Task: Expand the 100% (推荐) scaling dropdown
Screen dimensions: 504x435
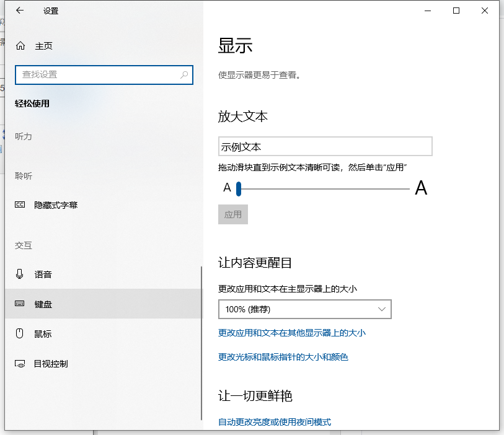Action: click(x=304, y=309)
